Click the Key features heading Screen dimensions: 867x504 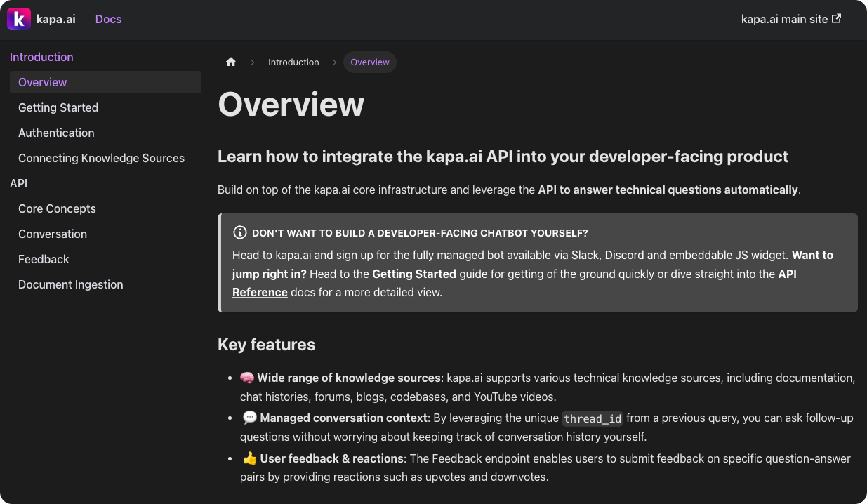[267, 345]
